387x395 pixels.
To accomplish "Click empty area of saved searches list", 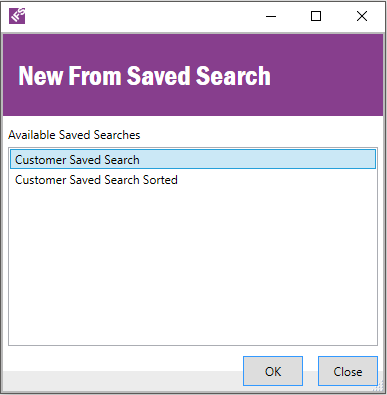I will 193,267.
